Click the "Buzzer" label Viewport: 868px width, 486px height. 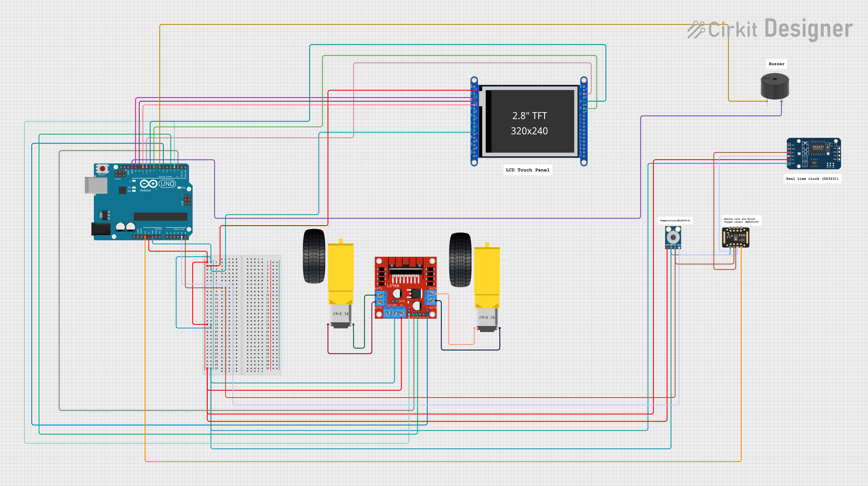pyautogui.click(x=776, y=64)
